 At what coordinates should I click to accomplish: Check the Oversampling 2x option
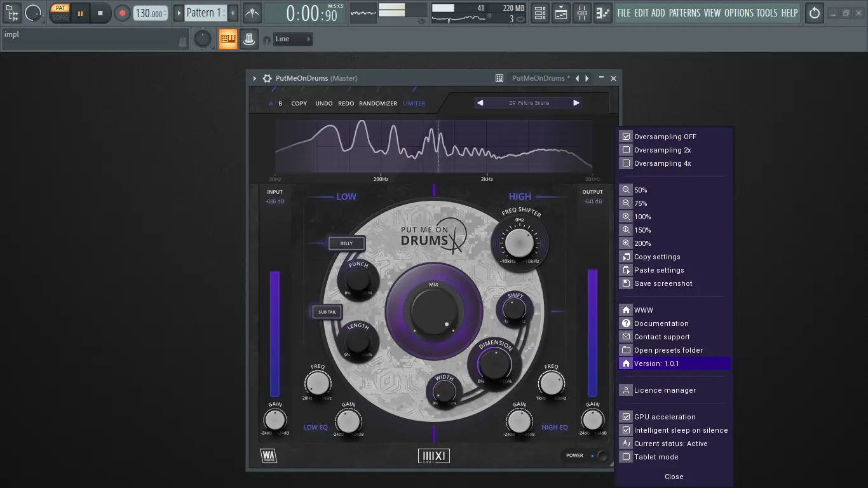[627, 150]
